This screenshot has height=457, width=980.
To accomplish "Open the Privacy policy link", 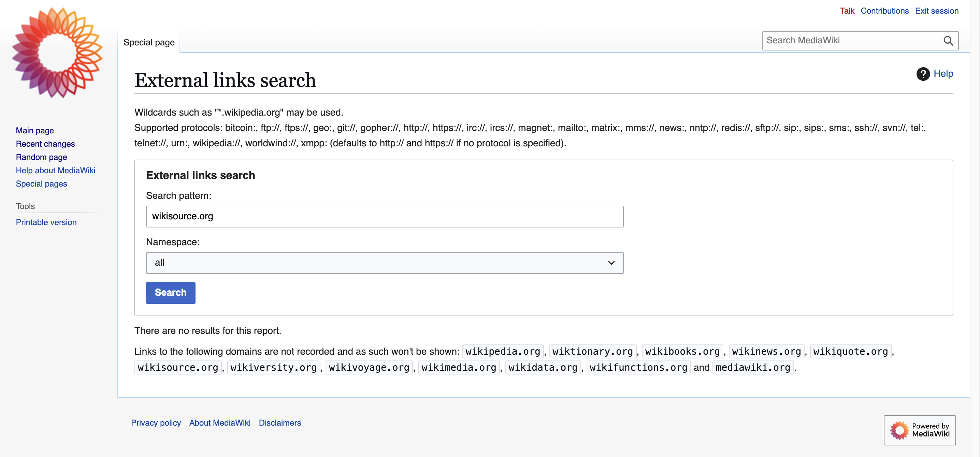I will tap(156, 423).
